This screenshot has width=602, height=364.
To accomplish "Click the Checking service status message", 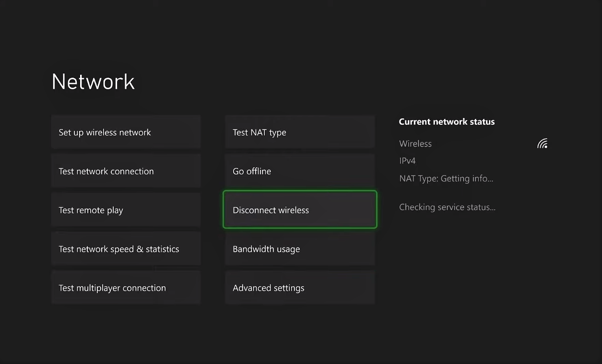I will click(447, 207).
